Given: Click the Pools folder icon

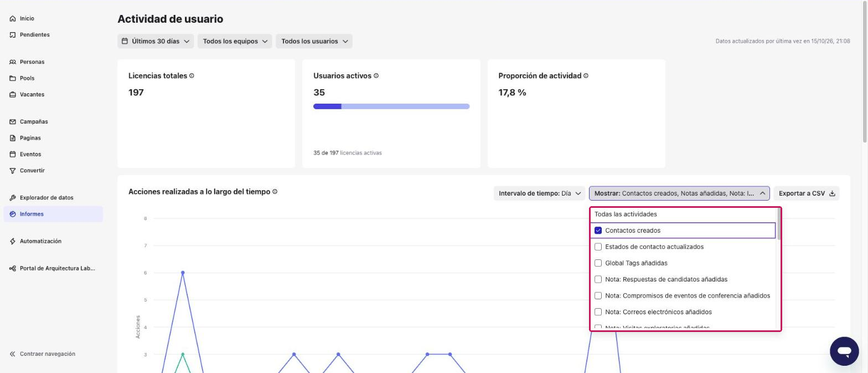Looking at the screenshot, I should 13,78.
